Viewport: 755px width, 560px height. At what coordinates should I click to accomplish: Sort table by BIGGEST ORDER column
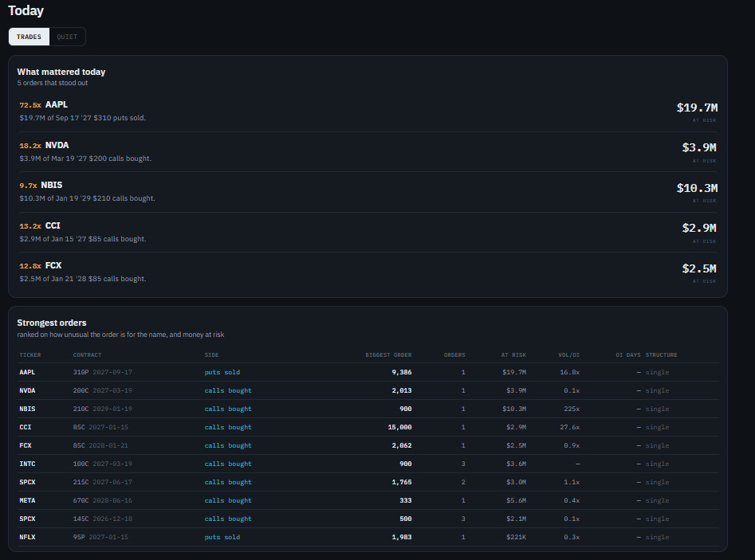[x=388, y=355]
